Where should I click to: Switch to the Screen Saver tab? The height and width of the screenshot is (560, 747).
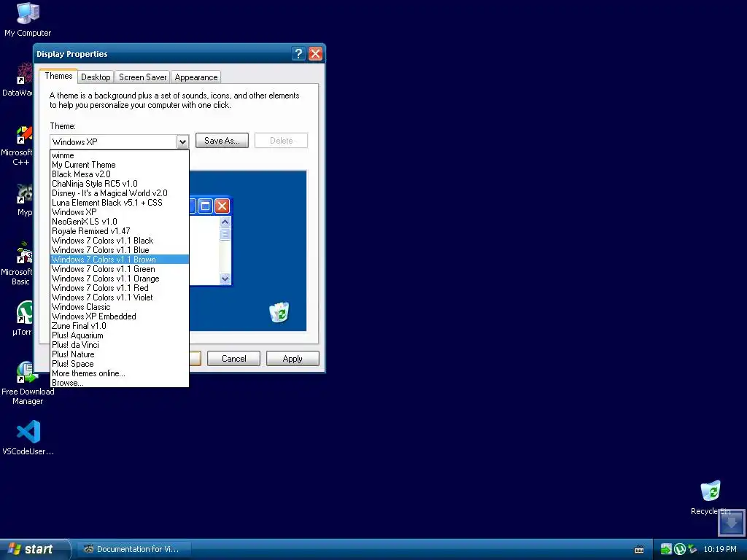pos(142,77)
